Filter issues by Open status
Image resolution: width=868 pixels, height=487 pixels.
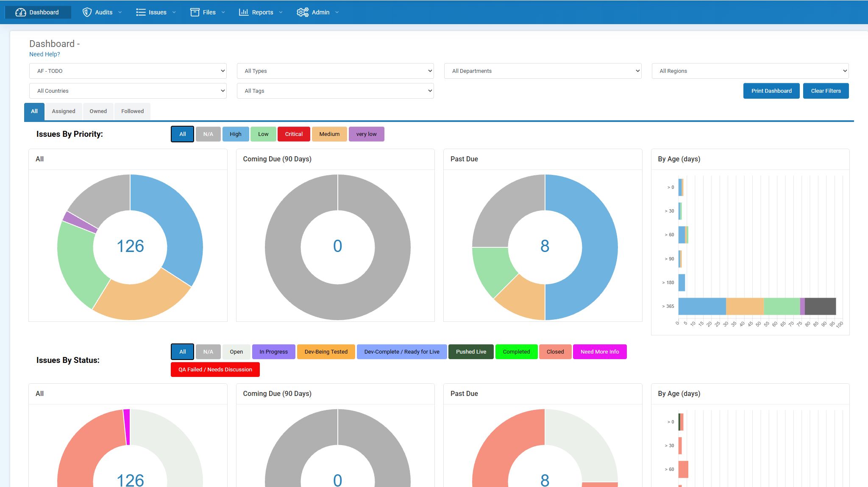pyautogui.click(x=236, y=352)
